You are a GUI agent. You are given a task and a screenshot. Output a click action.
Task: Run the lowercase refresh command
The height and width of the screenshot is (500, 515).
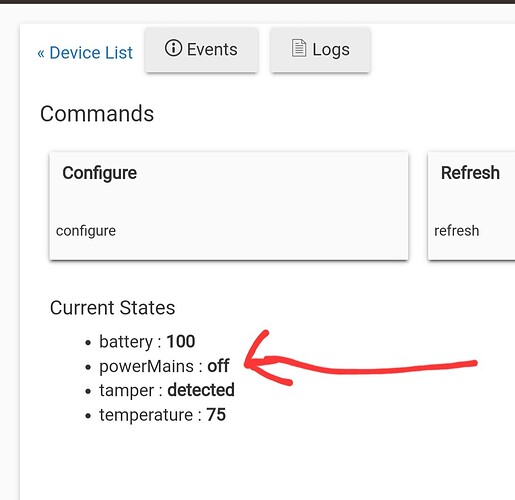457,231
